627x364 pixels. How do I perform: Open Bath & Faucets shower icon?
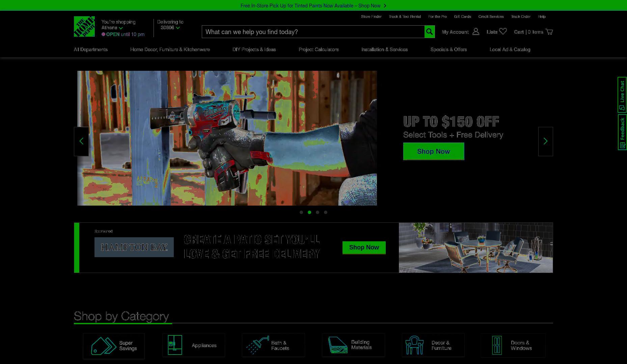tap(257, 345)
